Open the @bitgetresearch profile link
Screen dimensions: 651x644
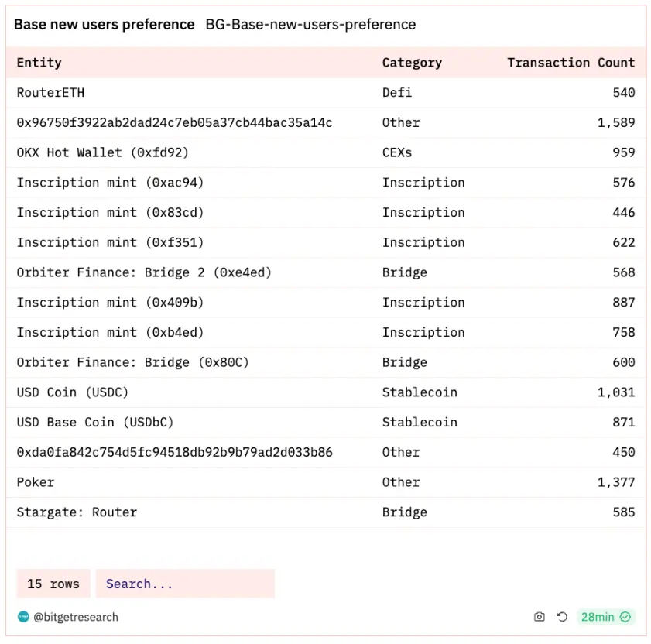pyautogui.click(x=76, y=617)
